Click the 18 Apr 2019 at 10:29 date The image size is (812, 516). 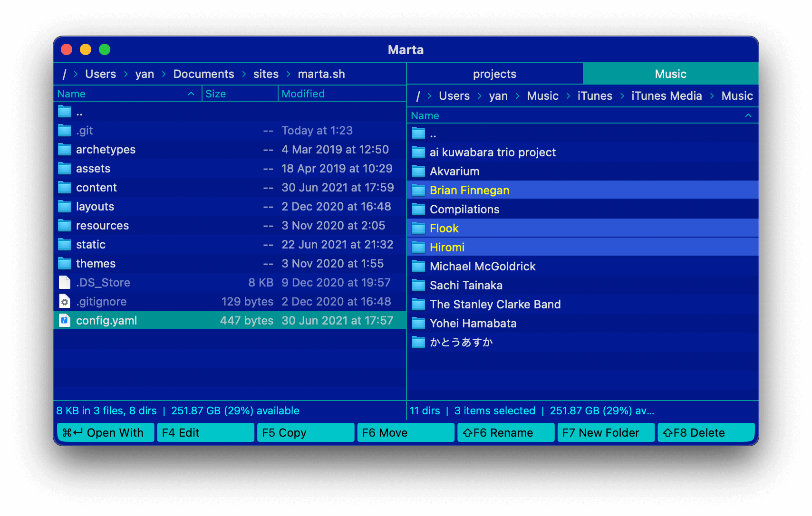(337, 169)
